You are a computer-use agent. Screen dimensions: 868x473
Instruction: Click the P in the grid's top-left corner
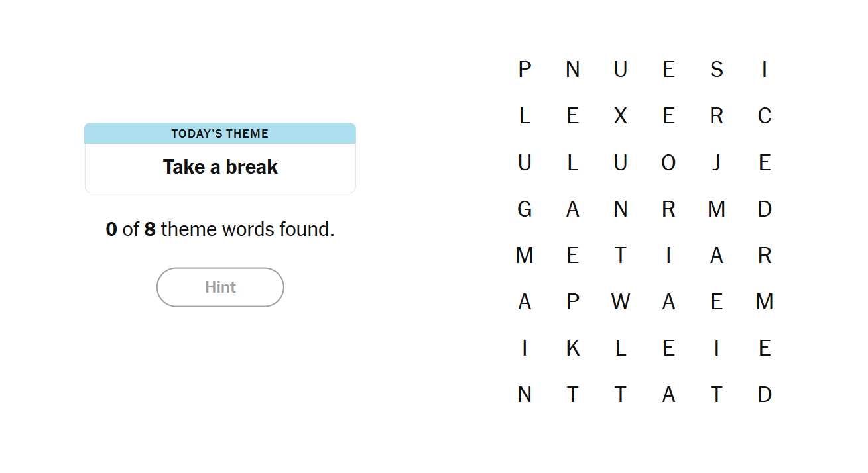pos(525,70)
